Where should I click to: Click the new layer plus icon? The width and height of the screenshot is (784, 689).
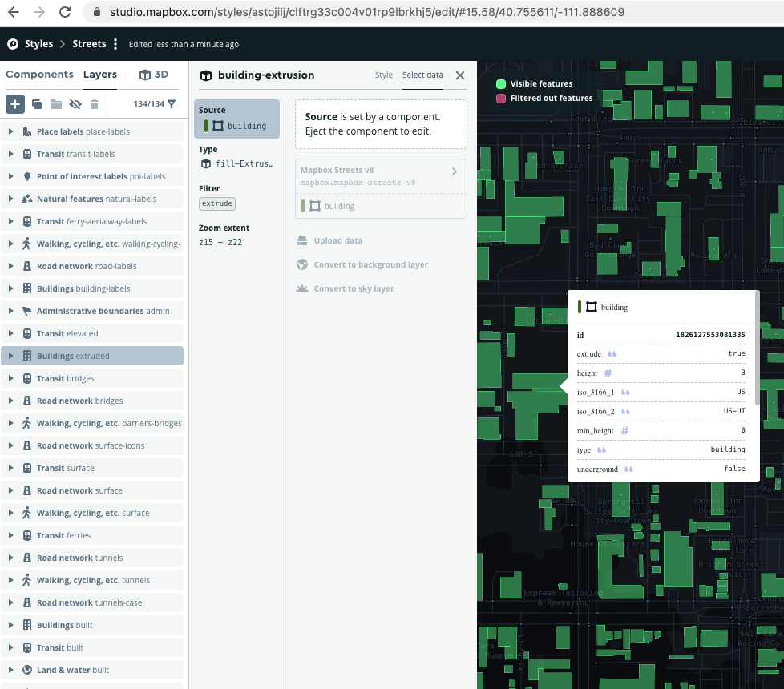pyautogui.click(x=14, y=104)
